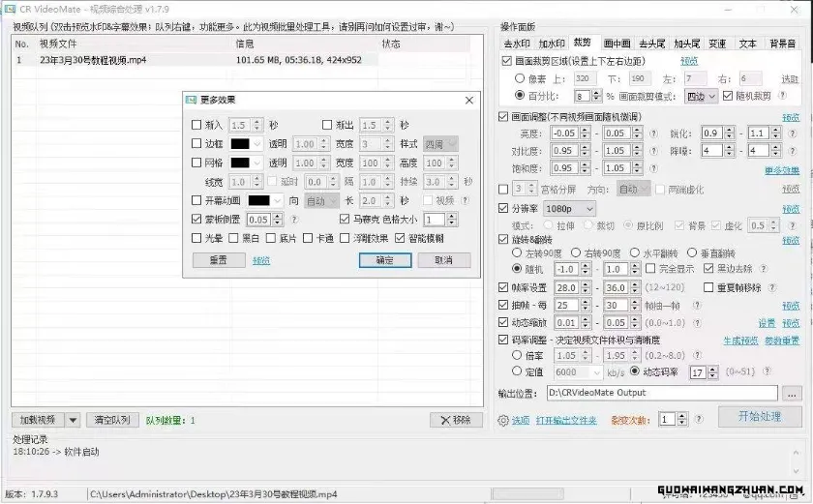Viewport: 813px width, 504px height.
Task: Click the help icon next to 裂变次数
Action: (x=699, y=419)
